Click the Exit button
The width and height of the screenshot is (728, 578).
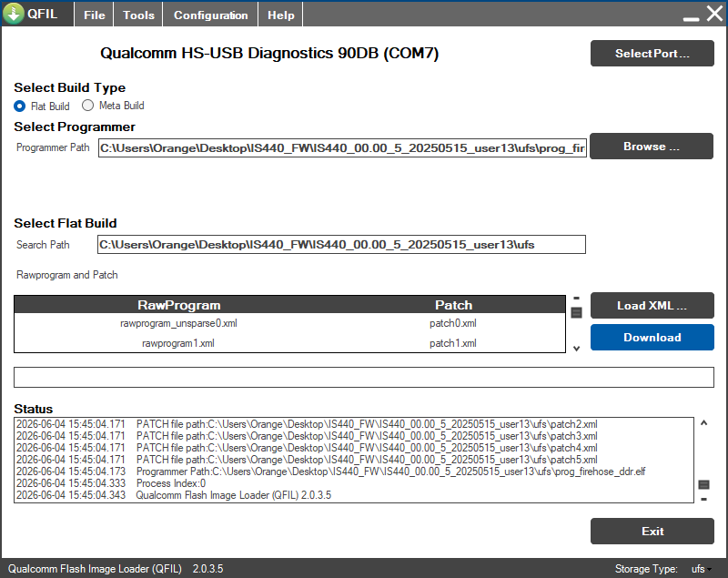point(652,531)
